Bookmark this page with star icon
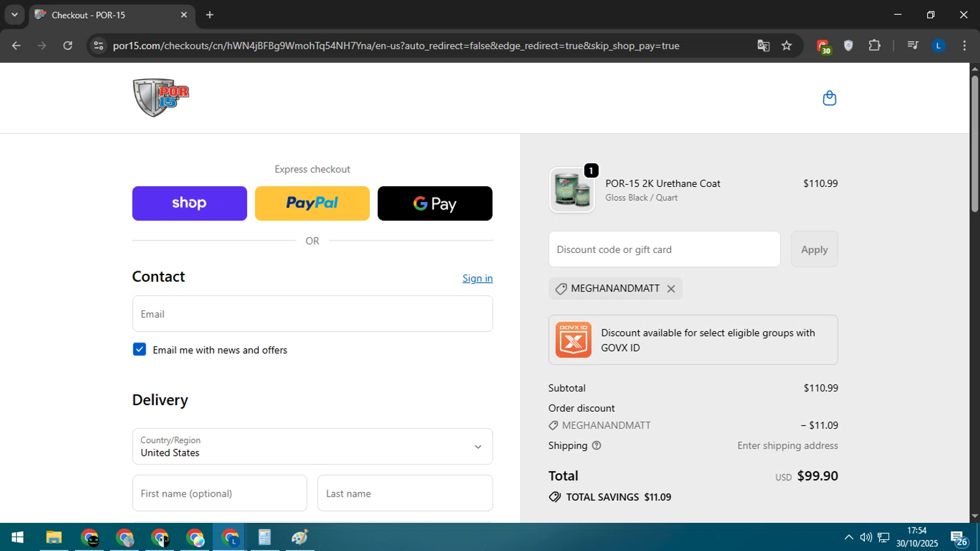The height and width of the screenshot is (551, 980). (x=787, y=46)
